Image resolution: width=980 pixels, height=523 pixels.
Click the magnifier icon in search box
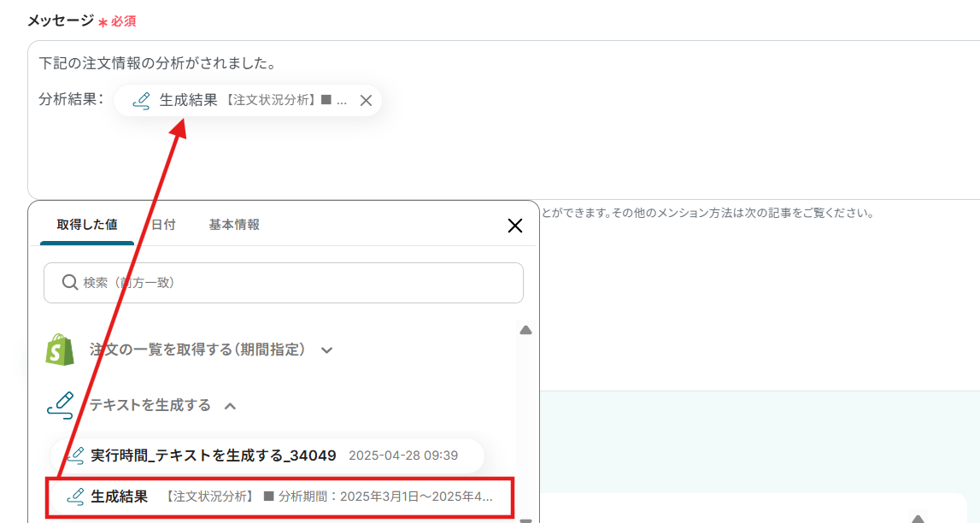click(70, 282)
